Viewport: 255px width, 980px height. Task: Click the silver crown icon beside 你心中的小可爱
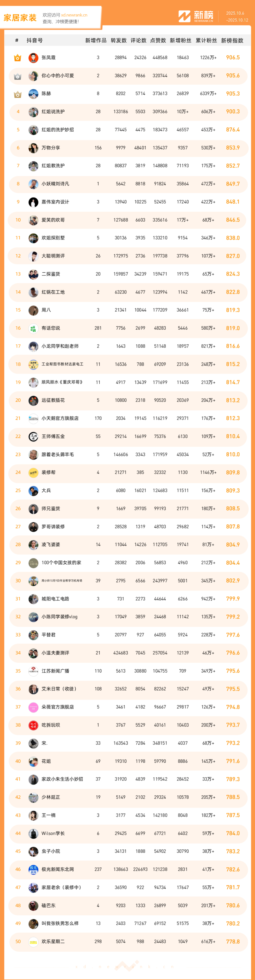[x=17, y=76]
